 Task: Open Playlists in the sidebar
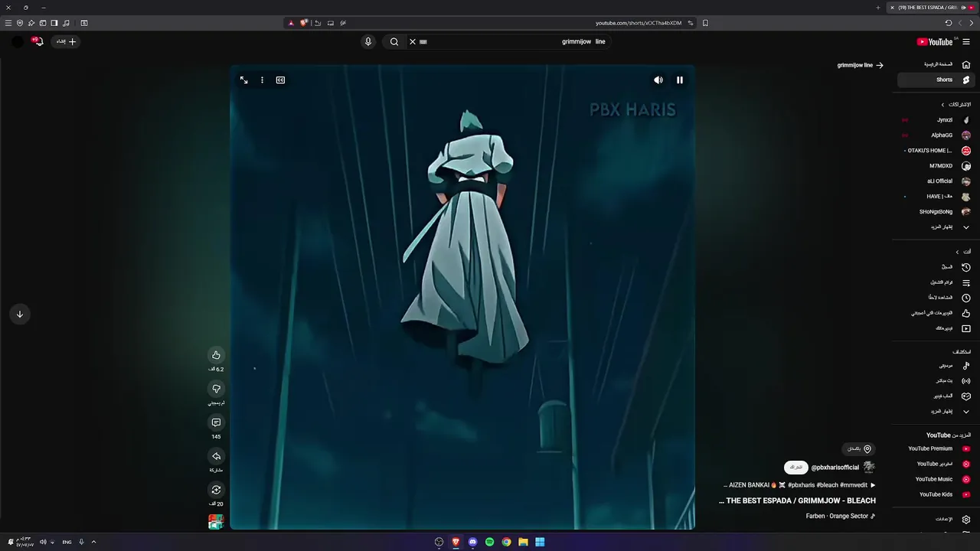[x=936, y=282]
